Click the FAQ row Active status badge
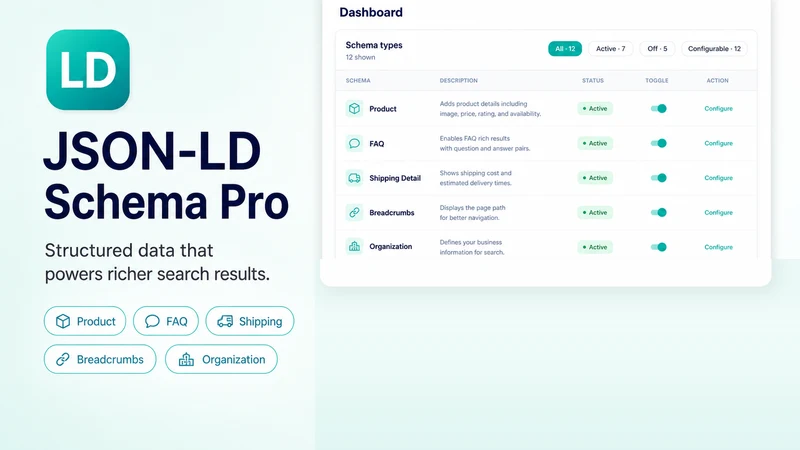This screenshot has width=800, height=450. 595,143
